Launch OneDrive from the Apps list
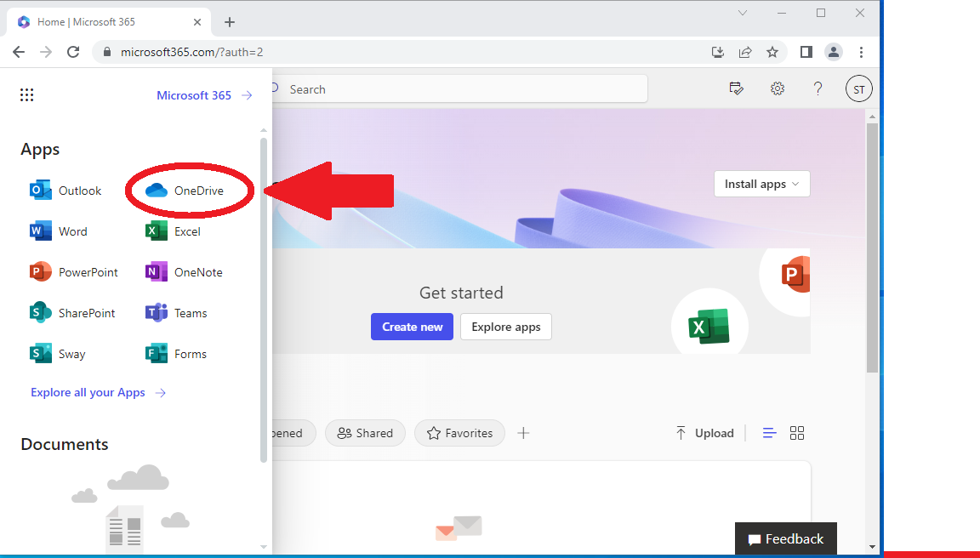 tap(185, 191)
